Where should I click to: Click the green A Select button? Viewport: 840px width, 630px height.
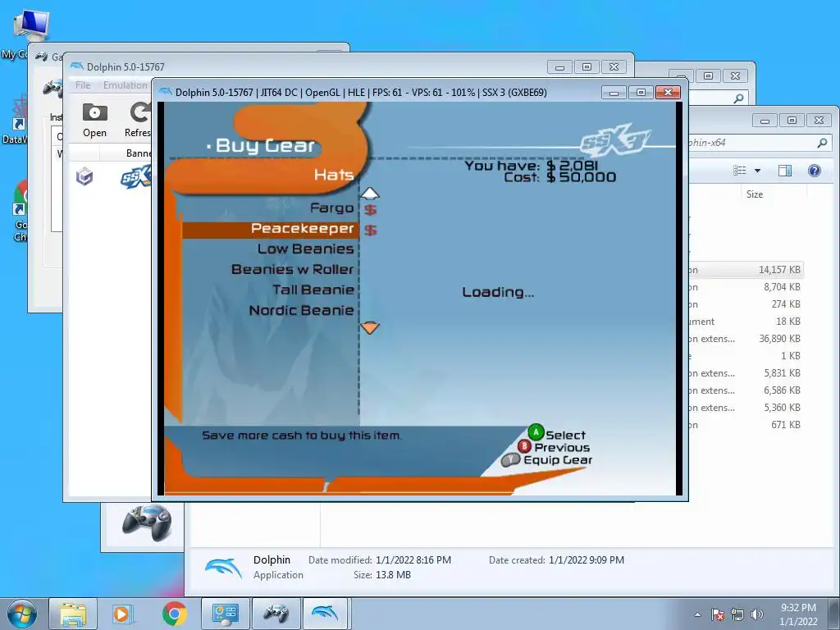coord(536,431)
